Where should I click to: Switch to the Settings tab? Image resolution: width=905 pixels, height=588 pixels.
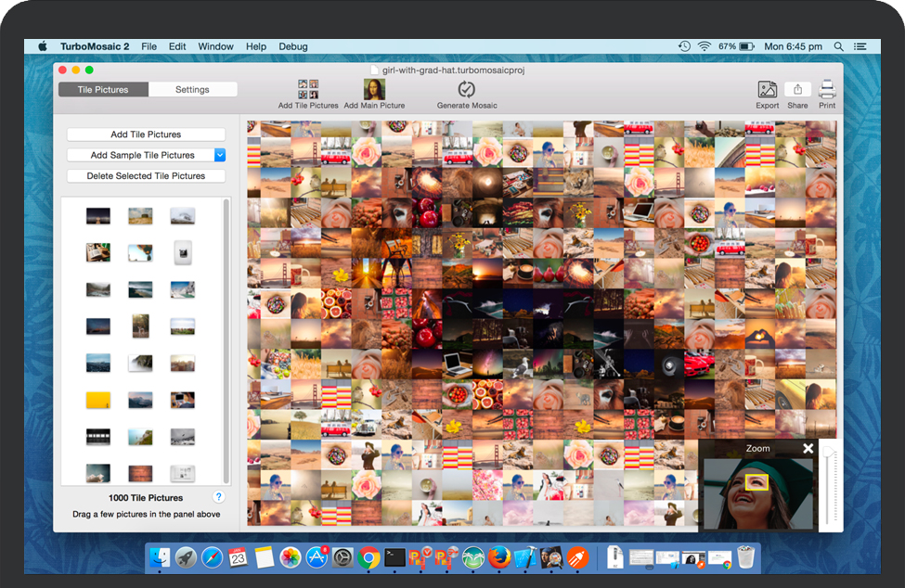(x=192, y=90)
